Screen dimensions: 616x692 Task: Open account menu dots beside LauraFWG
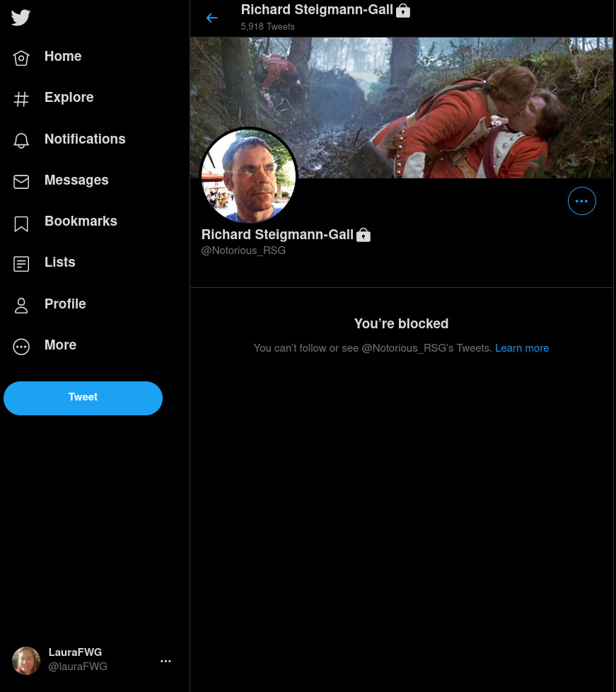tap(165, 661)
